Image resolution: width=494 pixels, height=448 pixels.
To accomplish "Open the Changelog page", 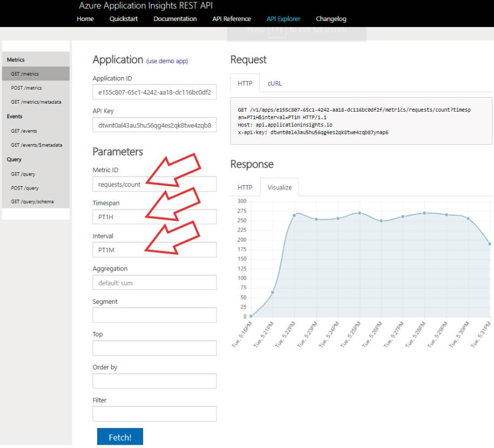I will click(331, 19).
